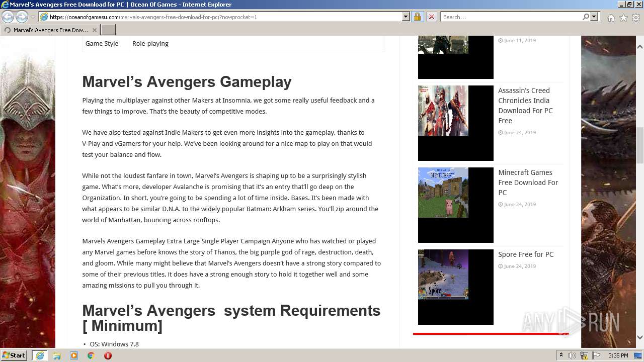This screenshot has height=362, width=644.
Task: Click the speaker volume tray icon
Action: (x=572, y=355)
